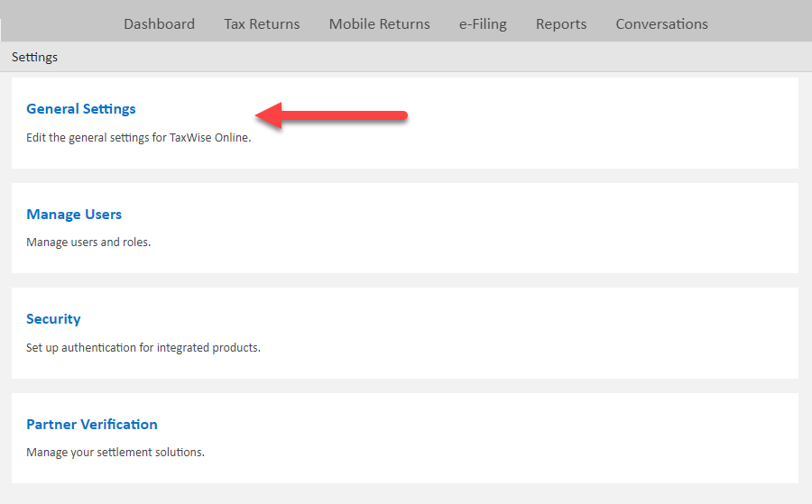Switch to the Tax Returns tab
812x504 pixels.
pyautogui.click(x=262, y=24)
